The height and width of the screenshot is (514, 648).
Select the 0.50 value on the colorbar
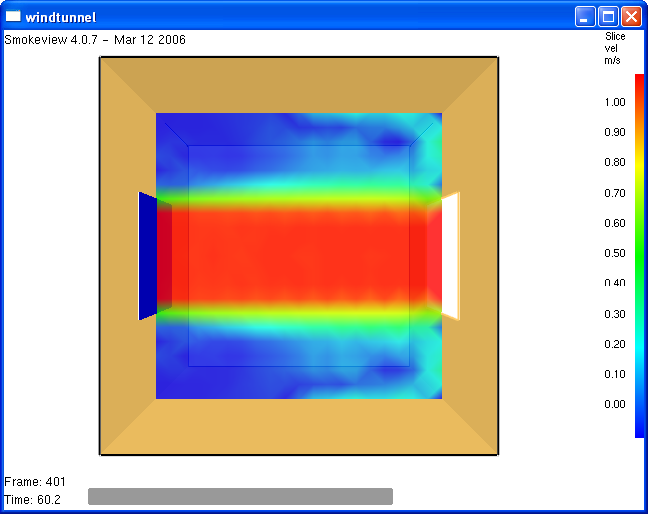(615, 253)
